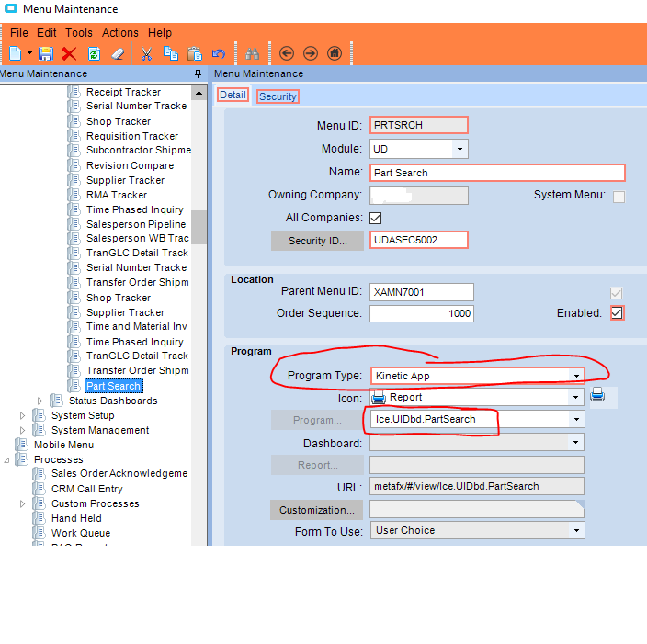This screenshot has height=644, width=647.
Task: Click the pin icon on tree panel
Action: click(199, 73)
